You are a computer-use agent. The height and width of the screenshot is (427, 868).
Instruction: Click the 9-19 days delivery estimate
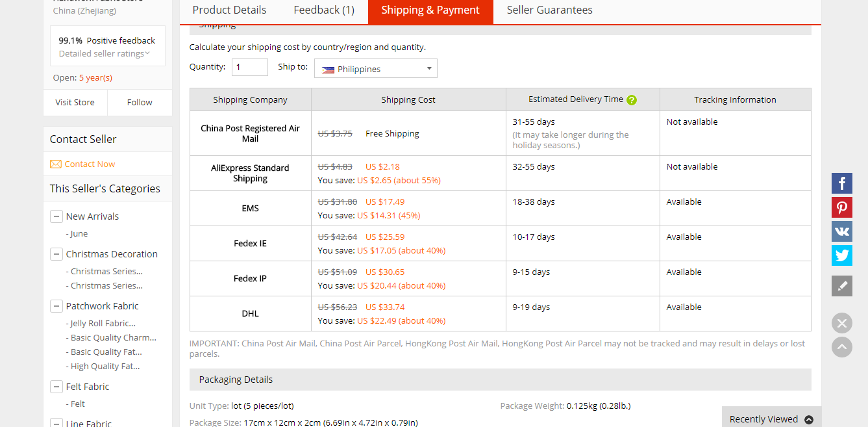coord(531,307)
